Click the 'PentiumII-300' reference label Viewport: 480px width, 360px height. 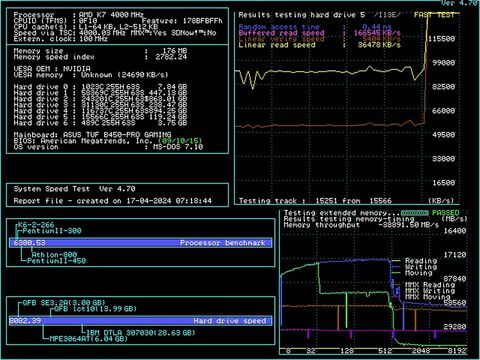point(52,231)
